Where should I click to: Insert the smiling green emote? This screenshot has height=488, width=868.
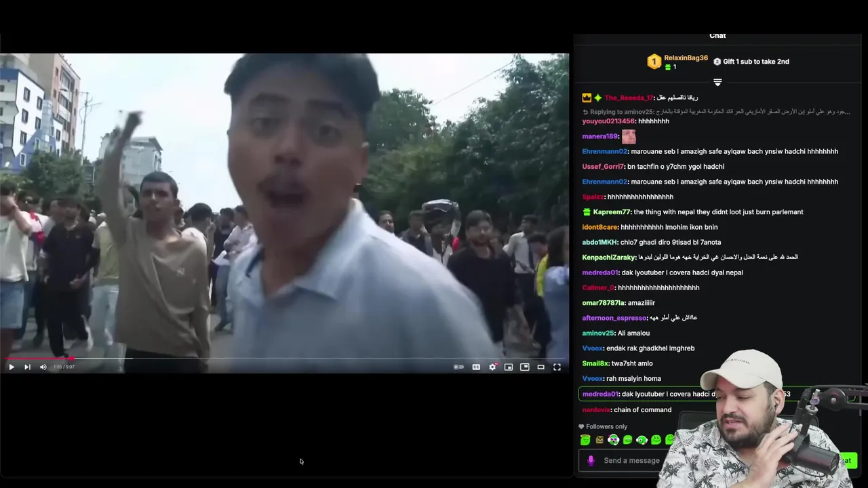tap(656, 440)
